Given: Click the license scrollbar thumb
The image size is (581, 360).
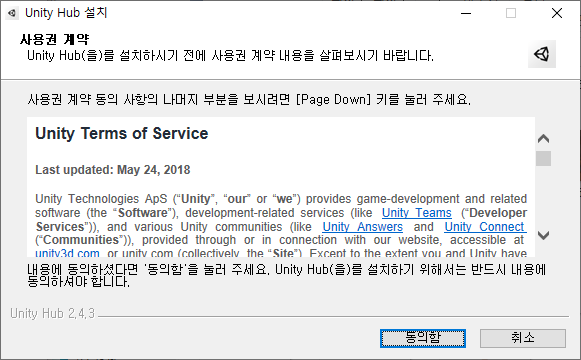Looking at the screenshot, I should pyautogui.click(x=543, y=159).
